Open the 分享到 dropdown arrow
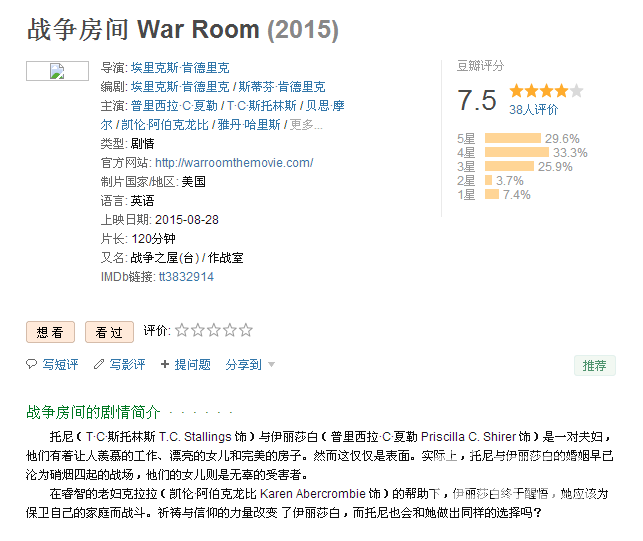 tap(271, 364)
